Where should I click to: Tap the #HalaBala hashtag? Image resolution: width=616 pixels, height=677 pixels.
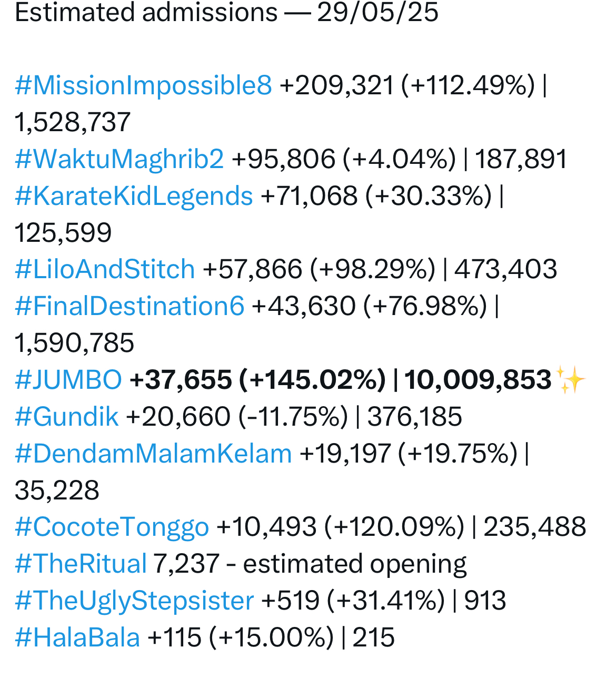coord(77,637)
